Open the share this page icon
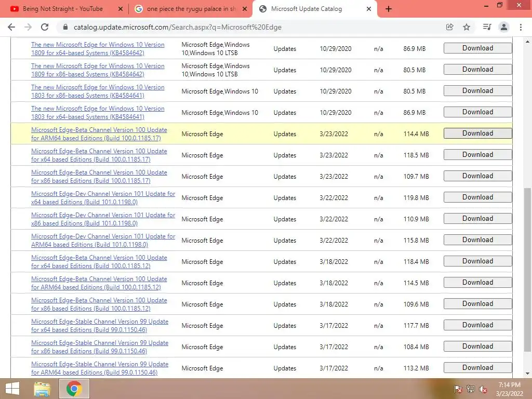This screenshot has width=532, height=399. pyautogui.click(x=449, y=27)
